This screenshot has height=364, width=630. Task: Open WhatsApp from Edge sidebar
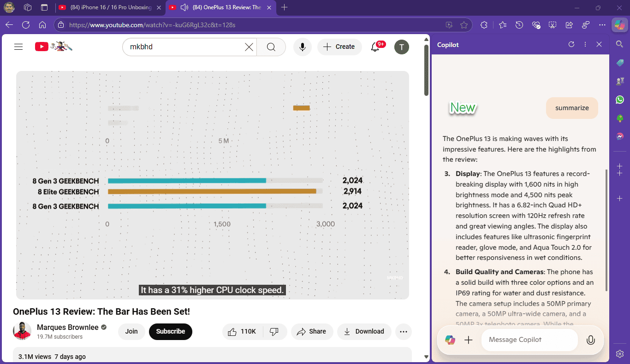tap(620, 100)
